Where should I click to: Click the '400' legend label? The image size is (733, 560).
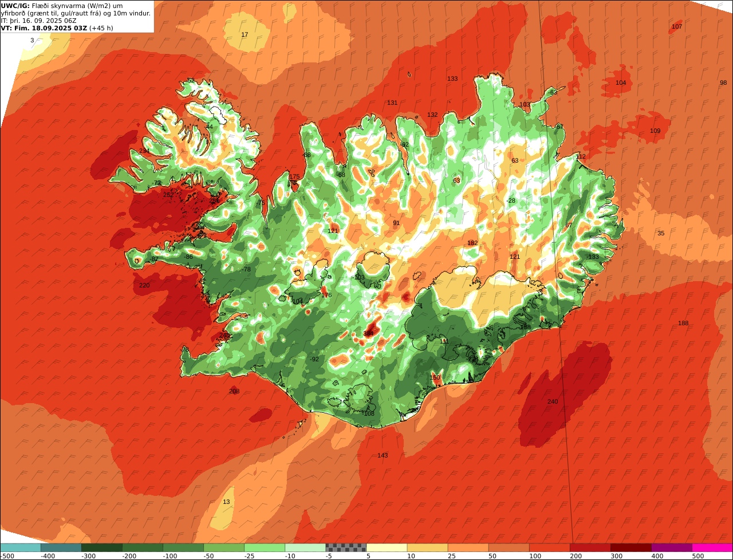[x=657, y=555]
